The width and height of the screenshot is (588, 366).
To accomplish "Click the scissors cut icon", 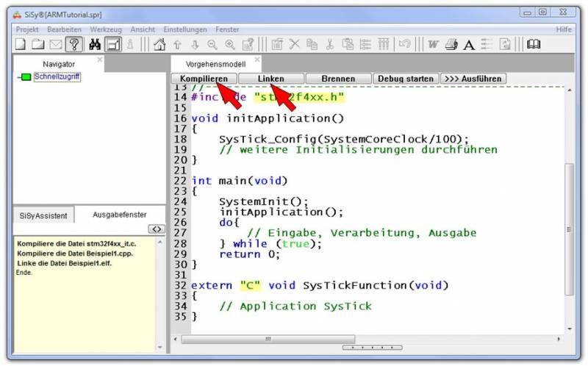I will point(330,44).
